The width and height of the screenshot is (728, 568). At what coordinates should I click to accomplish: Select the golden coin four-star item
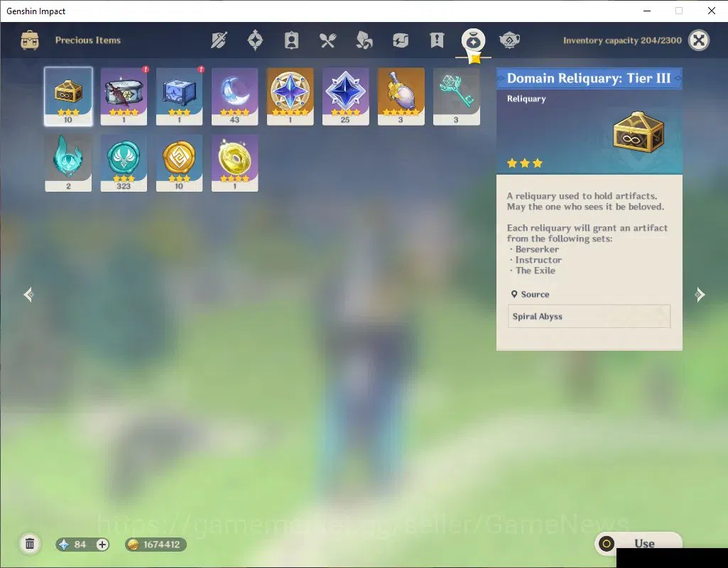234,163
